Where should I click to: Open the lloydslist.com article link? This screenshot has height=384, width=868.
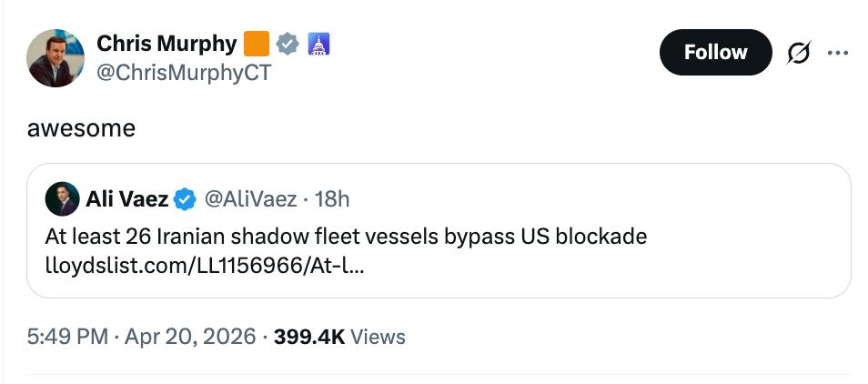coord(205,266)
